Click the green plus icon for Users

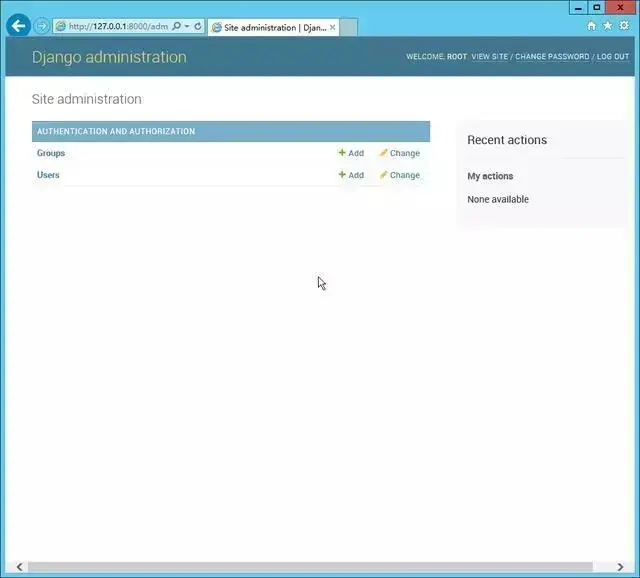(342, 175)
